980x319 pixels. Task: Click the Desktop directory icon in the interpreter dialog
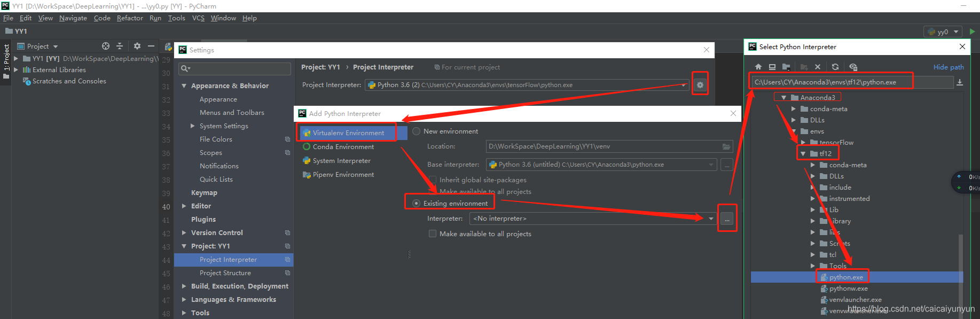pyautogui.click(x=772, y=67)
